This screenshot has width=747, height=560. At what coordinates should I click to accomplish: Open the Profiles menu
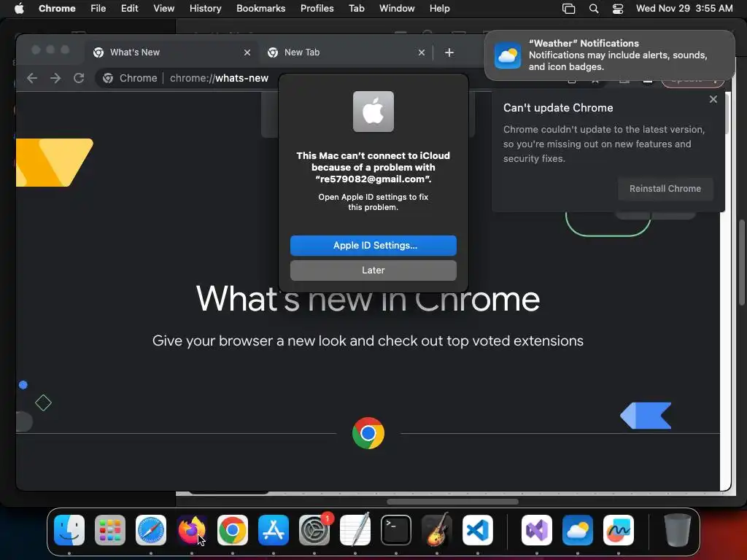click(317, 9)
